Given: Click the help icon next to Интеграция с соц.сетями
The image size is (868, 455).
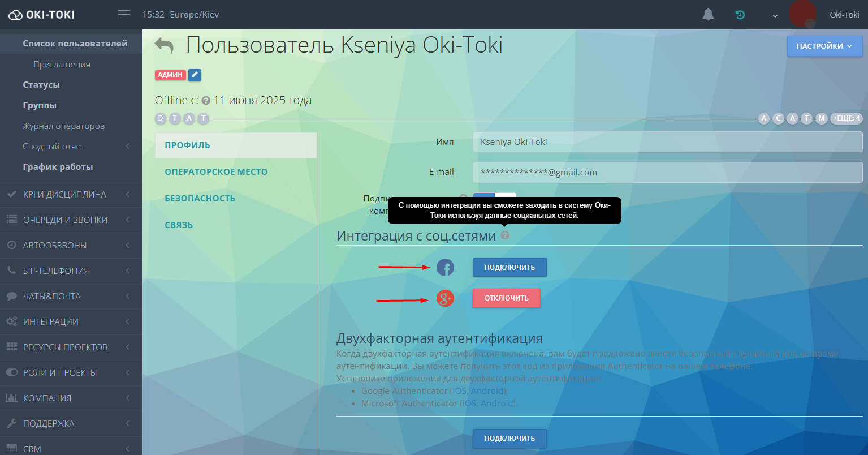Looking at the screenshot, I should [505, 235].
